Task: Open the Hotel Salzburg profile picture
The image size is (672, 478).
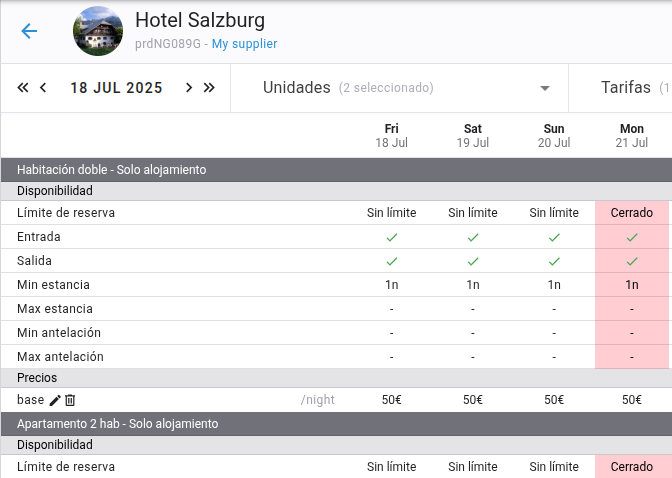Action: point(98,31)
